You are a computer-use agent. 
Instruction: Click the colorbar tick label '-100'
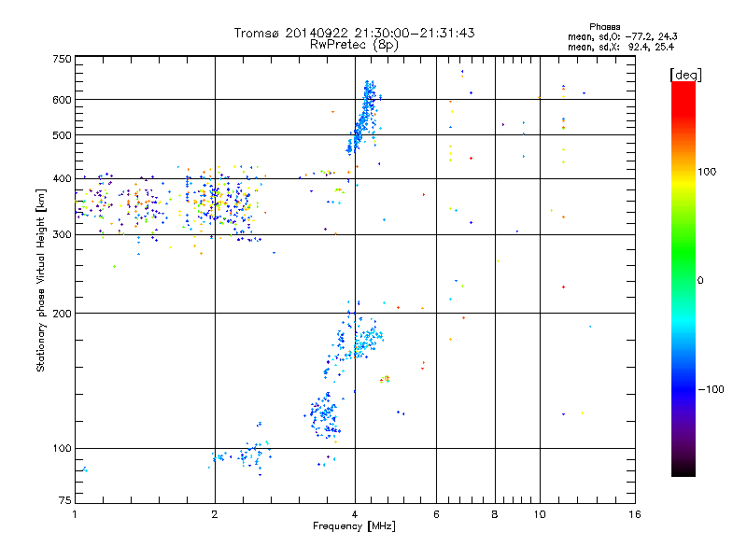[712, 389]
